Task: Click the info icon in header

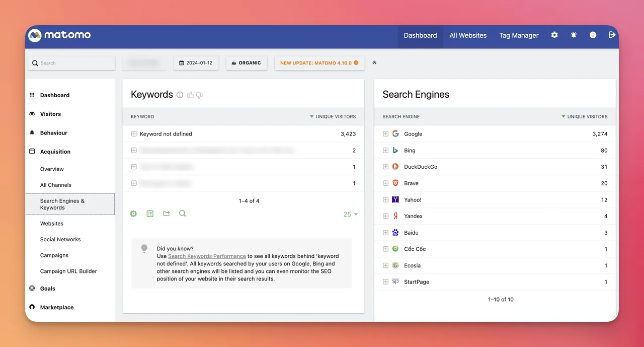Action: point(593,35)
